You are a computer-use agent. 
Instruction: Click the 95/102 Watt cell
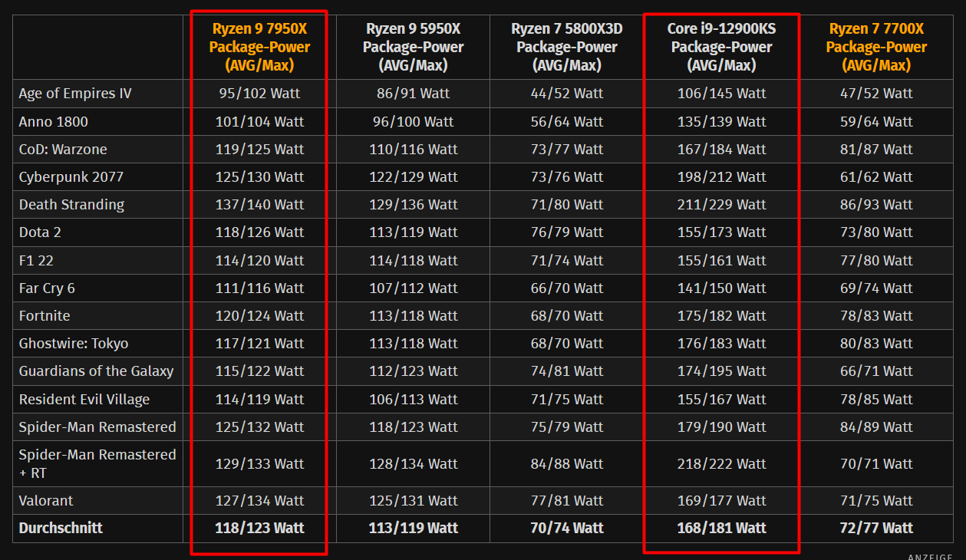[x=259, y=94]
